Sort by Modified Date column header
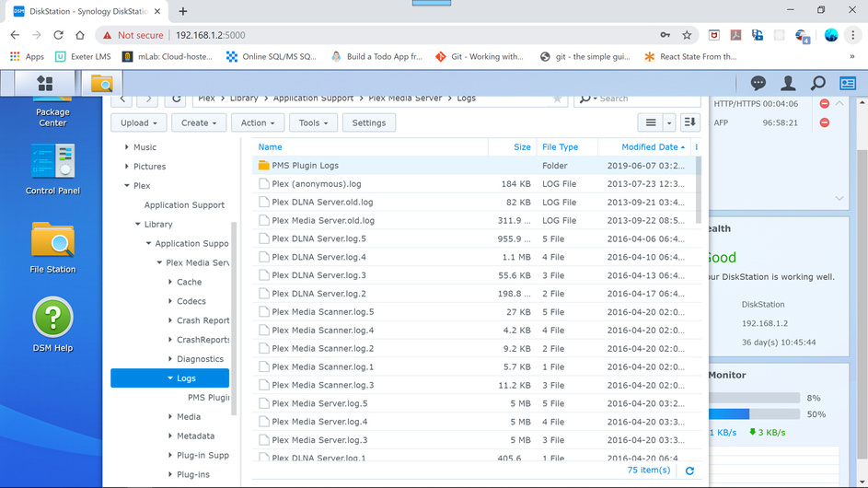Viewport: 868px width, 488px height. pos(644,146)
